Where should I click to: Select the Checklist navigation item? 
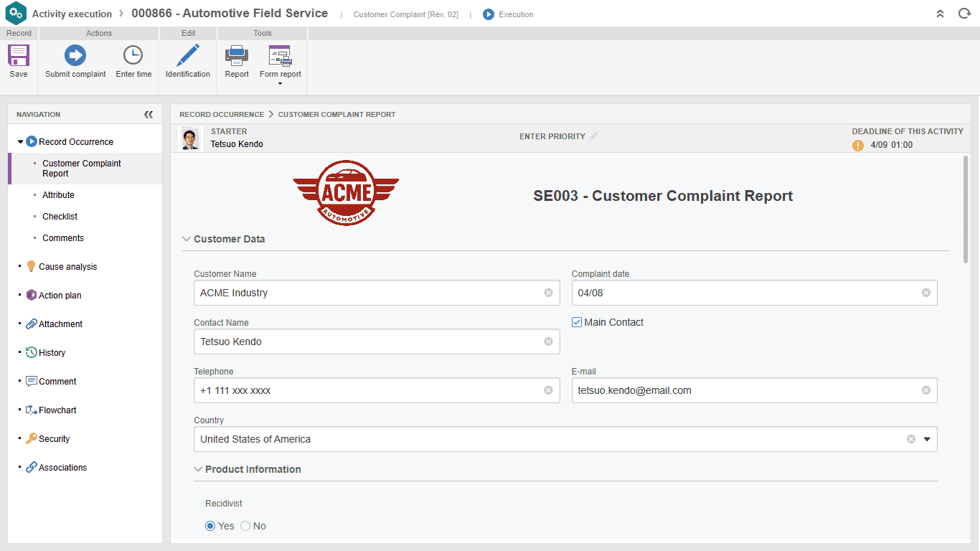click(x=60, y=216)
